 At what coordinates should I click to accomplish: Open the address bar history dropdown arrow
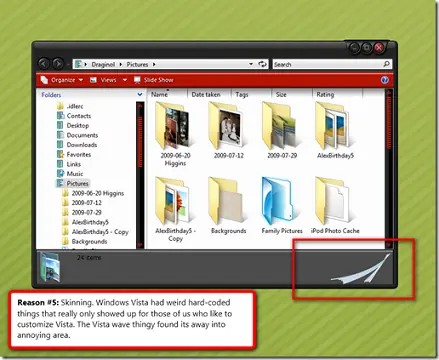251,64
